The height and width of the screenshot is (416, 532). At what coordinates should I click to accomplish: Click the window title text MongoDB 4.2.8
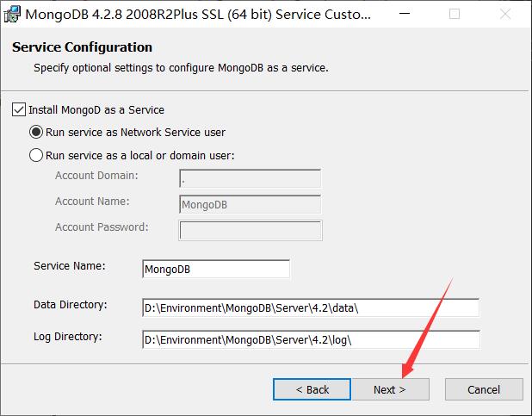pos(198,15)
